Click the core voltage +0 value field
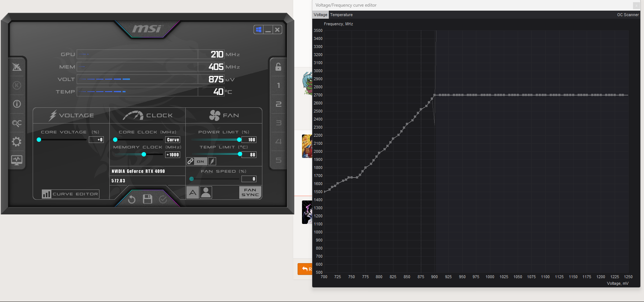 [97, 140]
